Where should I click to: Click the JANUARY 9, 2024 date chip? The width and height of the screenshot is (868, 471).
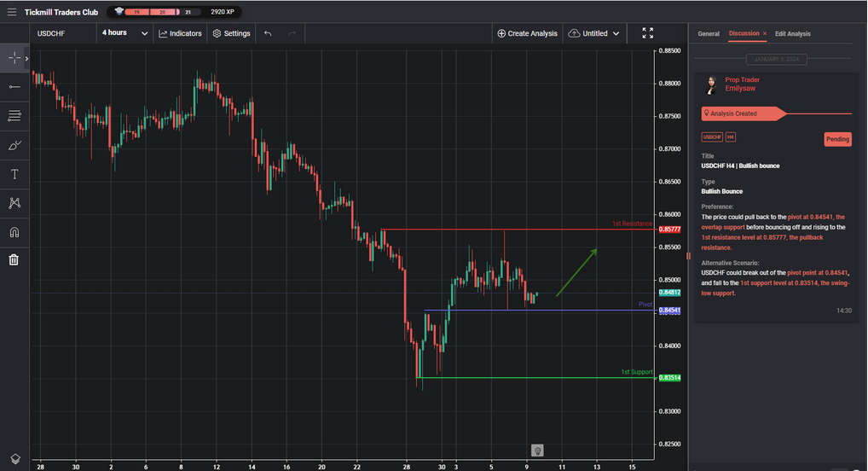[x=776, y=59]
